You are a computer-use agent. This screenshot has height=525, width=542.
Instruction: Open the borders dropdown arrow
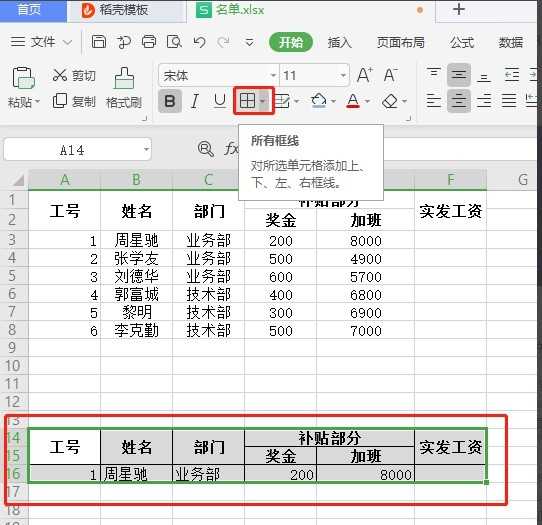[x=263, y=101]
